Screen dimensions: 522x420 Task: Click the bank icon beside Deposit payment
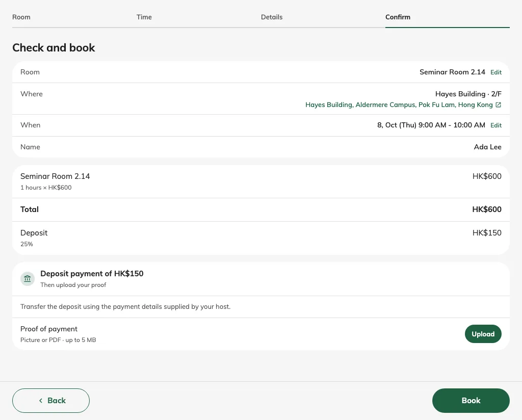tap(28, 279)
